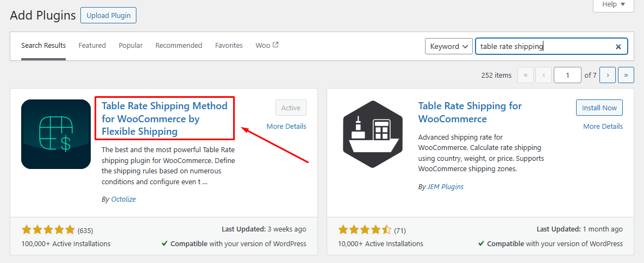Open the Featured tab
Viewport: 644px width, 263px height.
92,46
